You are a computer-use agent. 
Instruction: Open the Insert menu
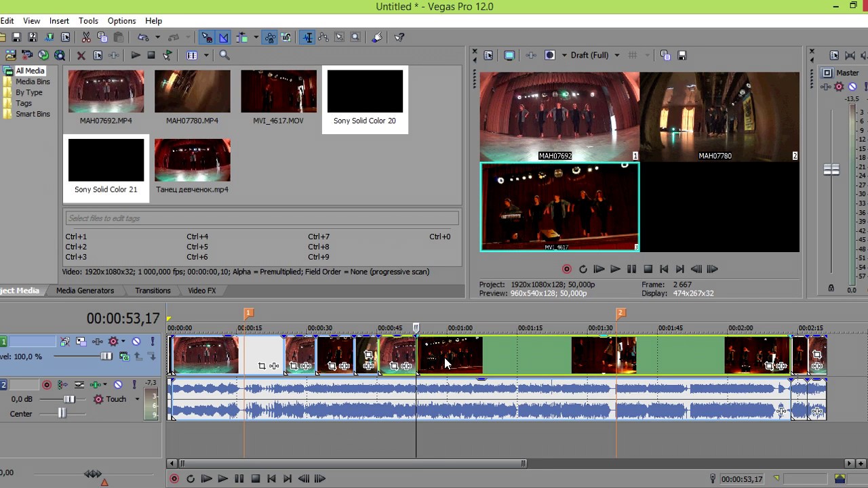[59, 21]
